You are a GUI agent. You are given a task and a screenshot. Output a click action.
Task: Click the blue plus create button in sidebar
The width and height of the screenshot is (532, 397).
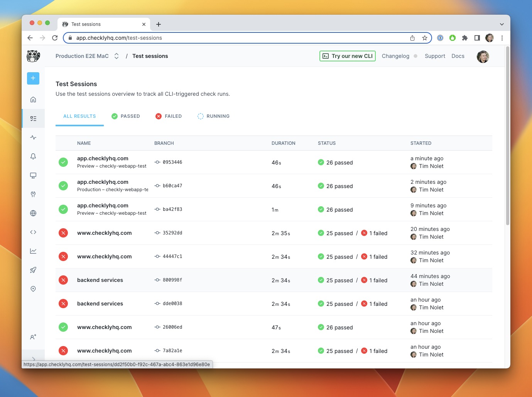coord(33,78)
